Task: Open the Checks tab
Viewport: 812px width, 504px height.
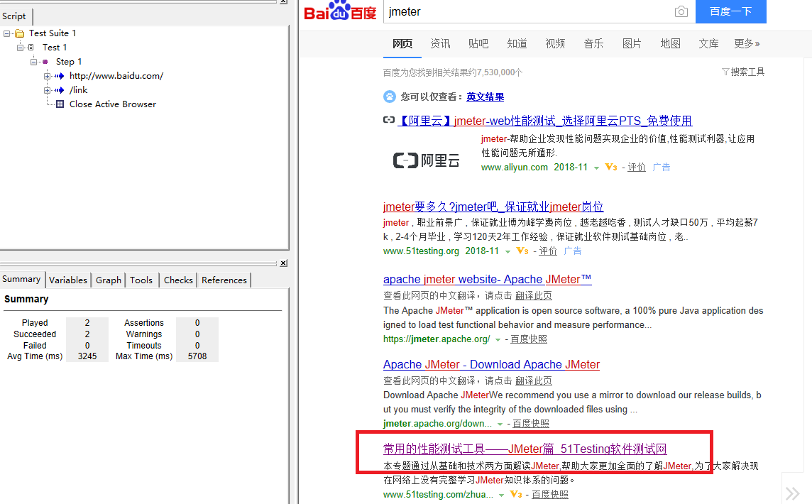Action: pyautogui.click(x=178, y=280)
